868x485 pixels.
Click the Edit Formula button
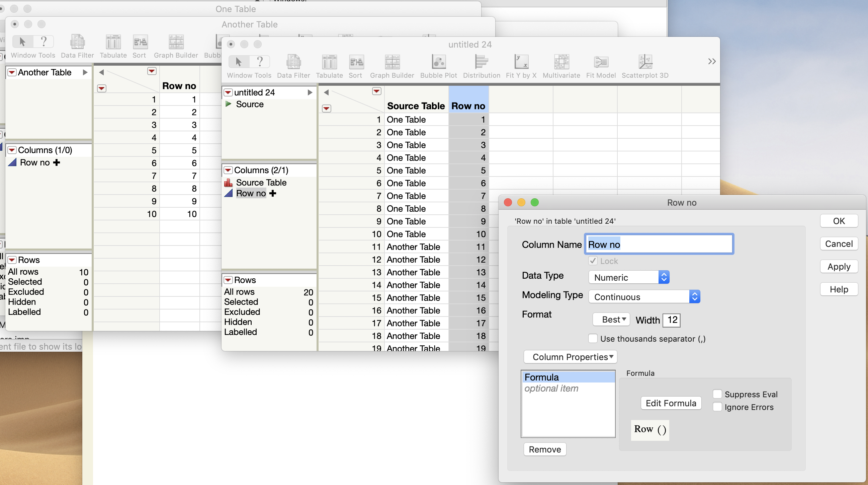(x=671, y=403)
